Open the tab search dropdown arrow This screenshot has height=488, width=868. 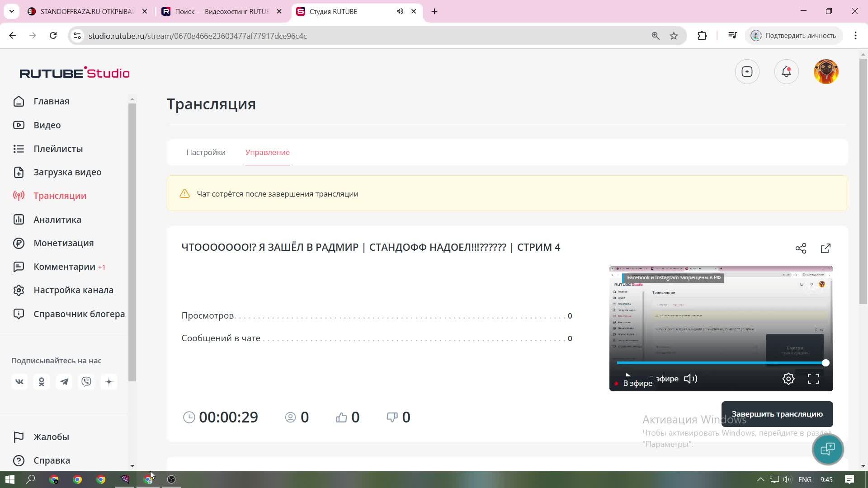pyautogui.click(x=12, y=11)
